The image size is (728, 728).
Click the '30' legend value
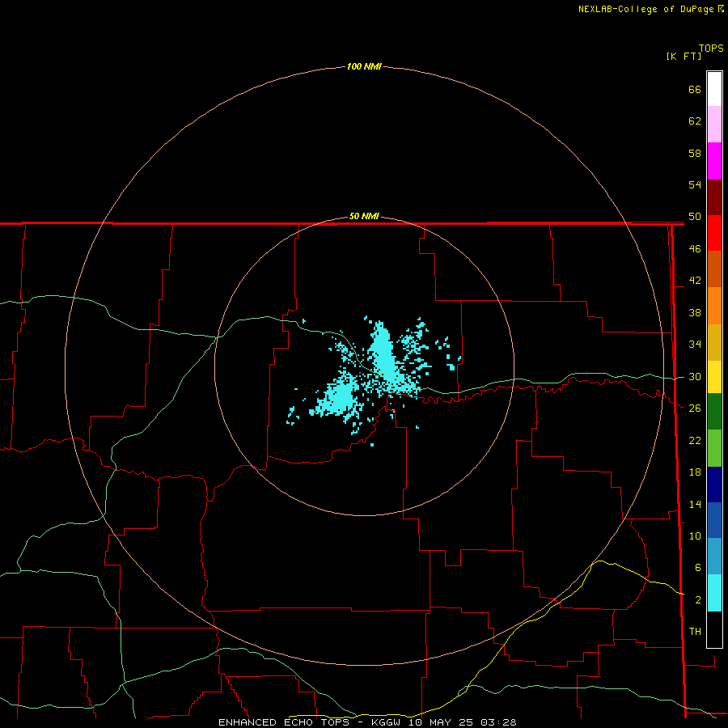(695, 376)
